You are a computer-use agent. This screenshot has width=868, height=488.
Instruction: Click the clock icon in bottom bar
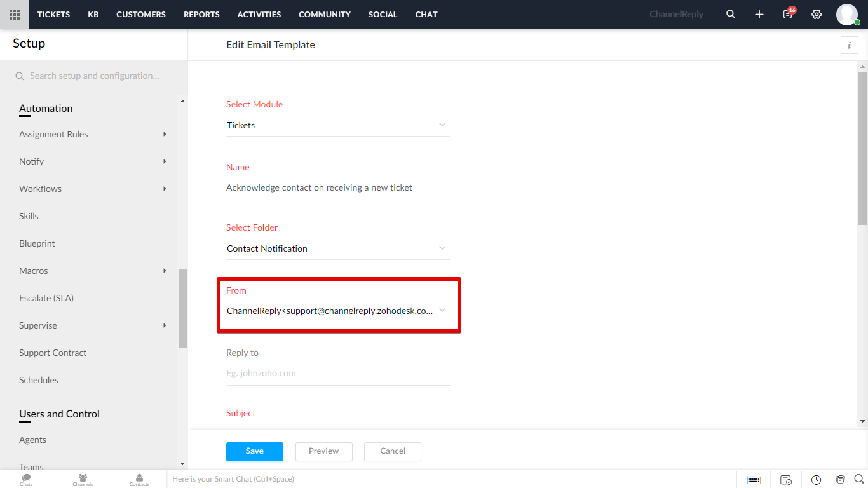(x=817, y=480)
